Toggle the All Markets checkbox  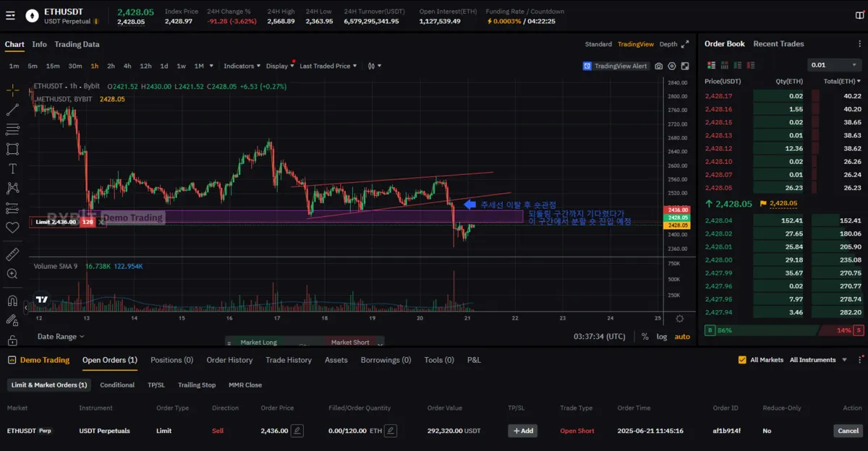pos(742,360)
